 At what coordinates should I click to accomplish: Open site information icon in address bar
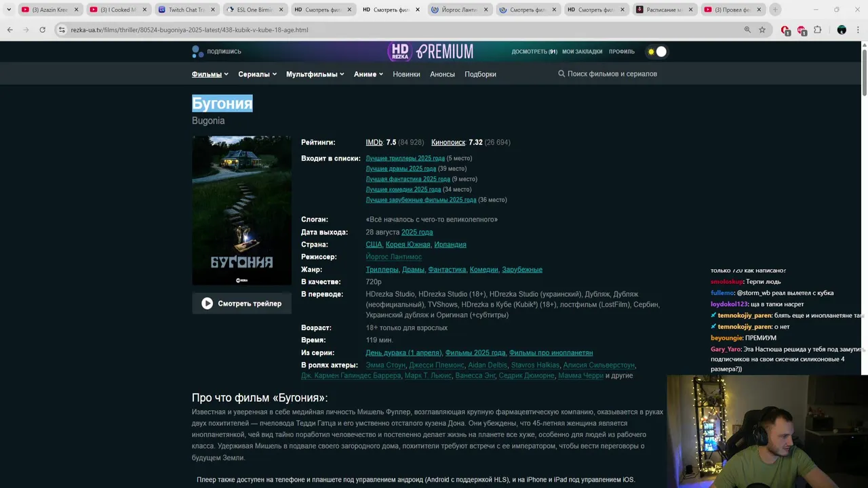(x=62, y=30)
